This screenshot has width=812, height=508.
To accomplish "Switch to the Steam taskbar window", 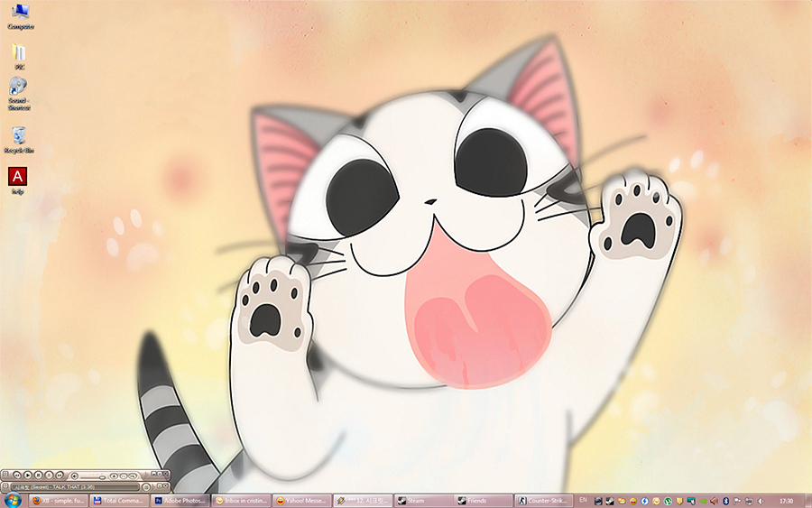I will tap(423, 501).
